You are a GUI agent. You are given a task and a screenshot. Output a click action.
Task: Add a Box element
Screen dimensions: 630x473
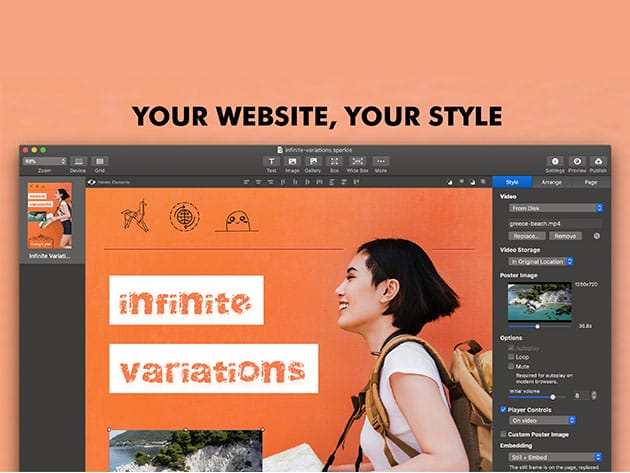[x=334, y=161]
